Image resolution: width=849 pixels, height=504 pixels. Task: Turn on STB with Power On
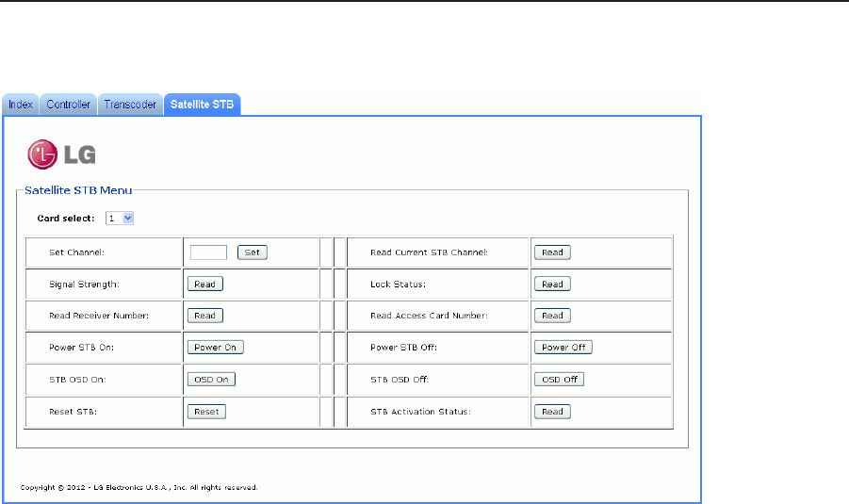pos(215,348)
